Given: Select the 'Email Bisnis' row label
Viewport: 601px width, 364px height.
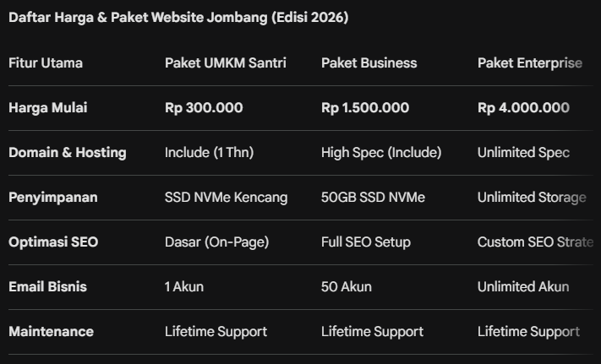Looking at the screenshot, I should [x=47, y=286].
